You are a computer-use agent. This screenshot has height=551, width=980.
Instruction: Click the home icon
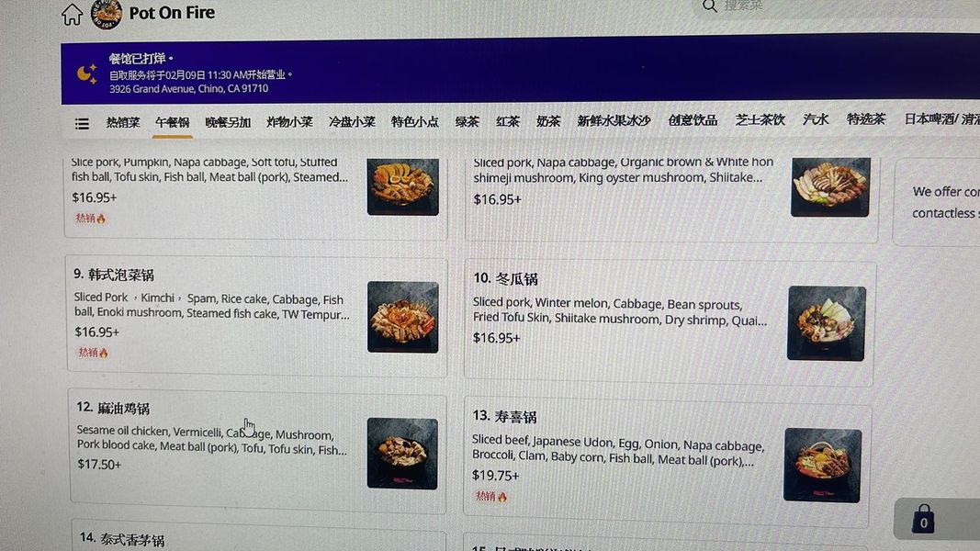72,15
